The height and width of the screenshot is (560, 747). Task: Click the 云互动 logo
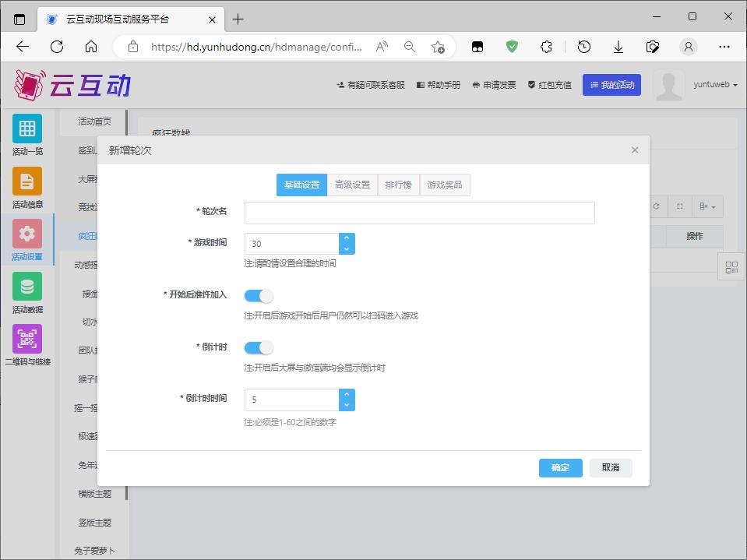tap(72, 85)
